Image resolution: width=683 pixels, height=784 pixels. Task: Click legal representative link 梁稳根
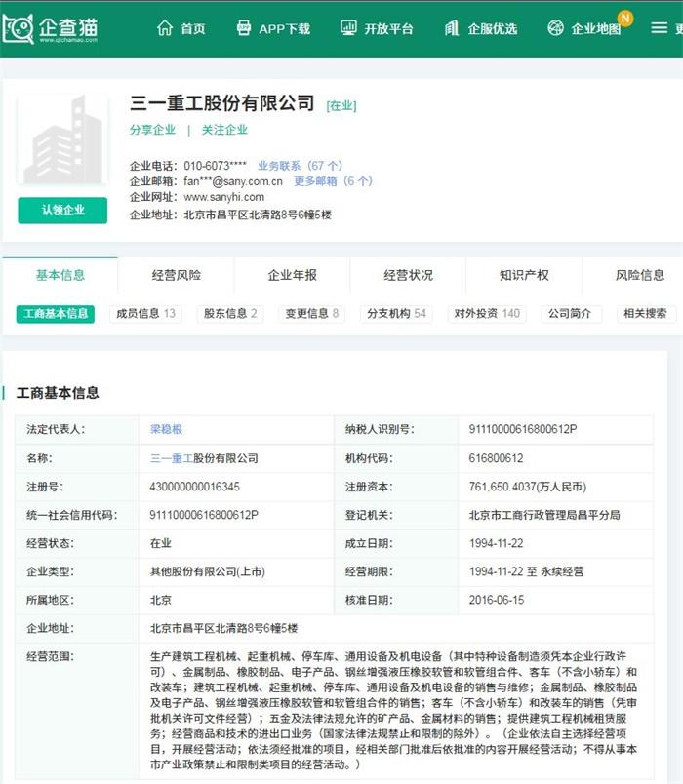pos(166,429)
